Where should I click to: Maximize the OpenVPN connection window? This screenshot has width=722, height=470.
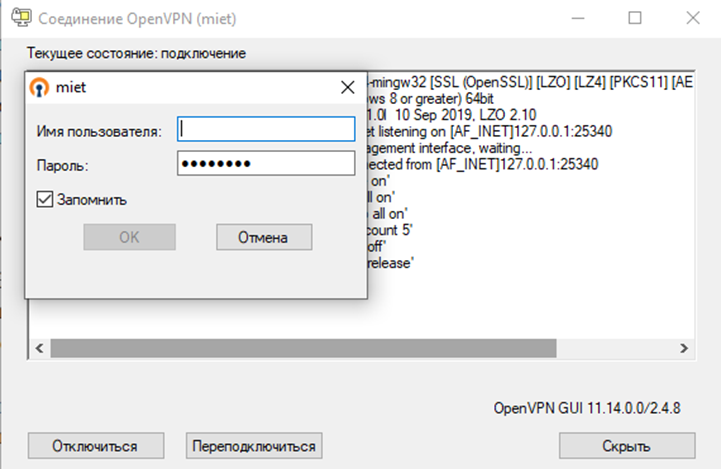coord(635,18)
